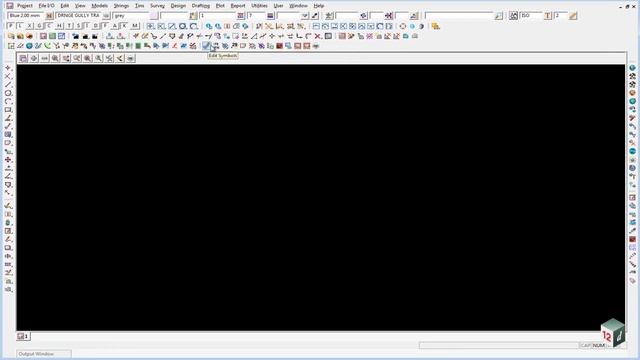Viewport: 640px width, 360px height.
Task: Open the Utilities menu
Action: click(x=259, y=6)
